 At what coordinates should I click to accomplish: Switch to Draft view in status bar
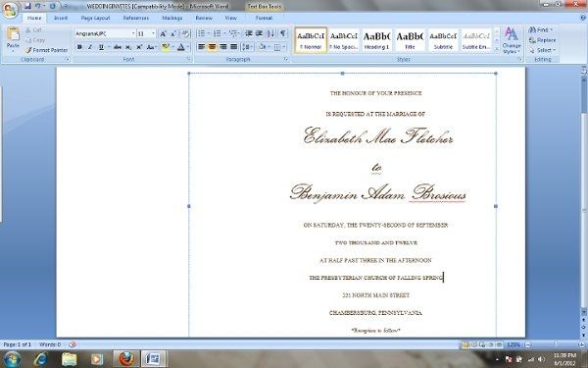500,344
